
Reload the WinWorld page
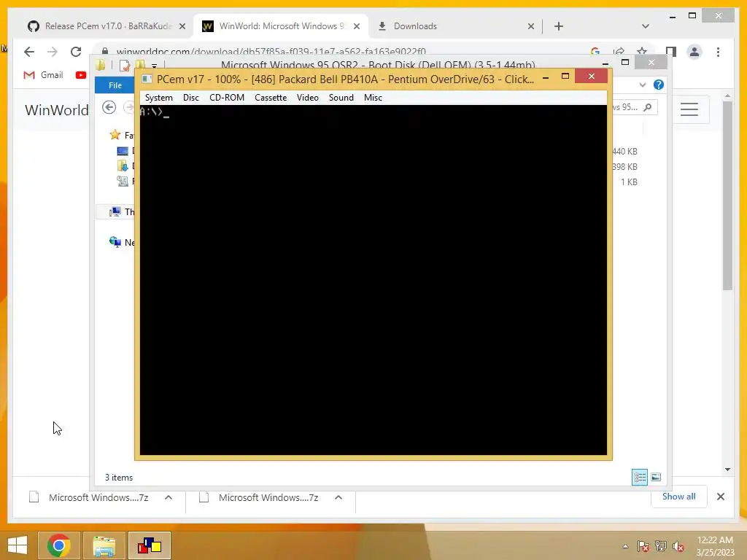[76, 52]
